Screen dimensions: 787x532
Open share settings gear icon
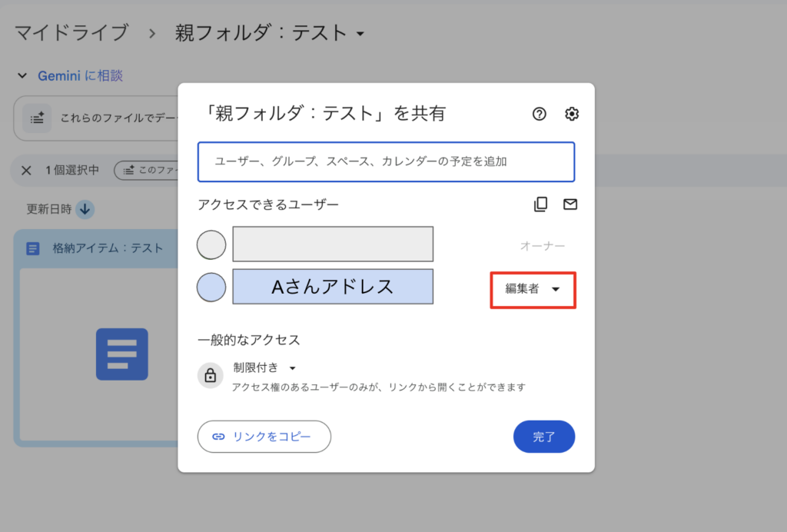tap(571, 114)
